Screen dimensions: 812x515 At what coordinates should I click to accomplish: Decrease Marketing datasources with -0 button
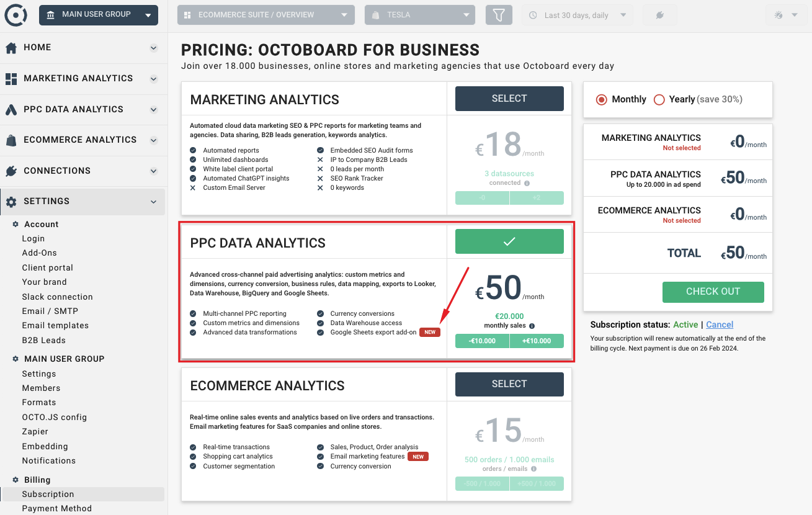click(483, 198)
